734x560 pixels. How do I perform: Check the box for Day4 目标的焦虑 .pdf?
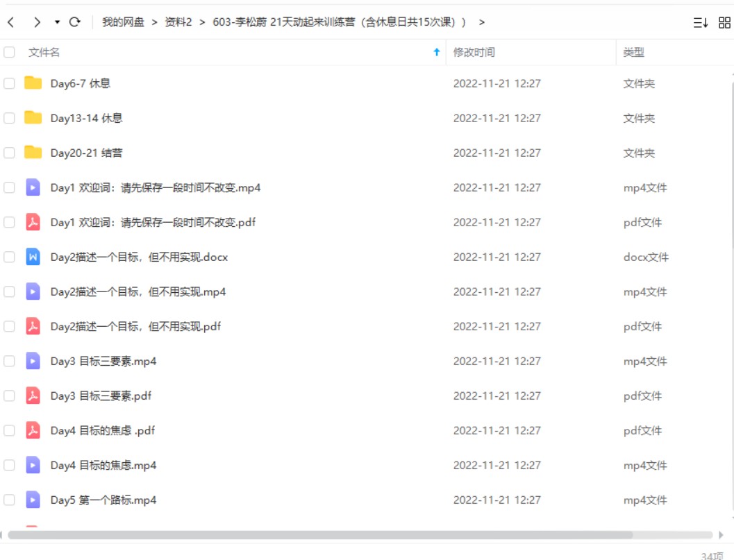[x=9, y=430]
